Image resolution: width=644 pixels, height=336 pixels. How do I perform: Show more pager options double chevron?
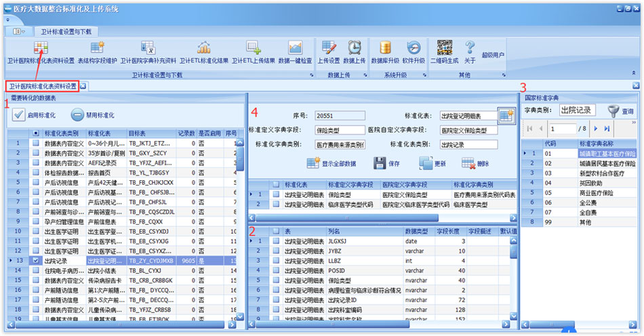[634, 123]
